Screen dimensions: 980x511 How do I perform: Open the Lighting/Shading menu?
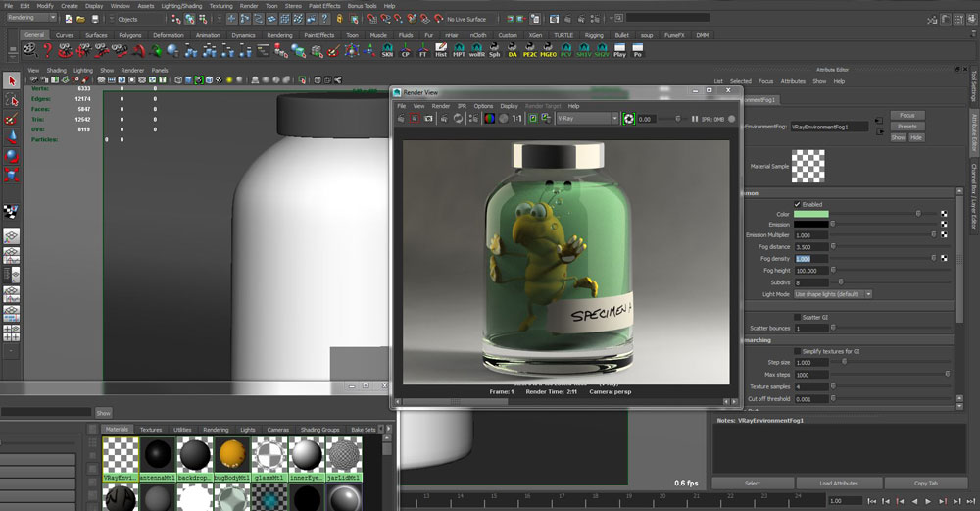(x=181, y=6)
